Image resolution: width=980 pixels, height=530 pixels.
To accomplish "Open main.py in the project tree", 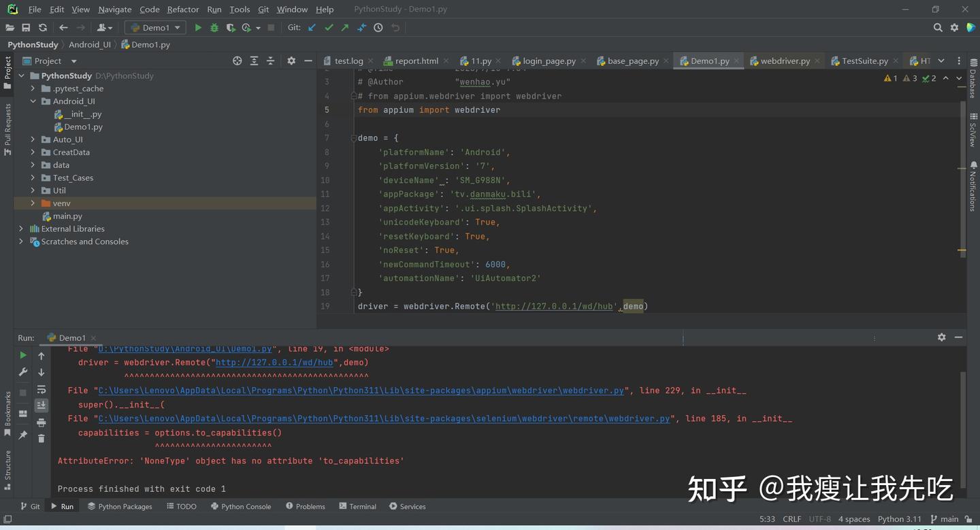I will click(x=67, y=216).
